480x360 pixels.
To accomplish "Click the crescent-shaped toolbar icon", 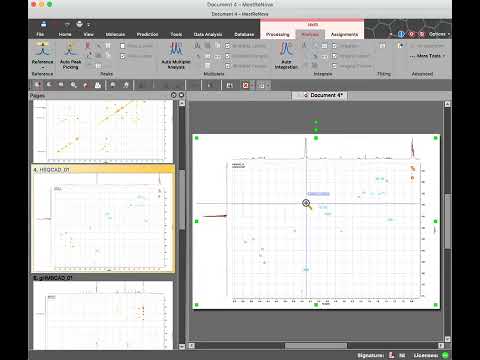I will [x=49, y=85].
